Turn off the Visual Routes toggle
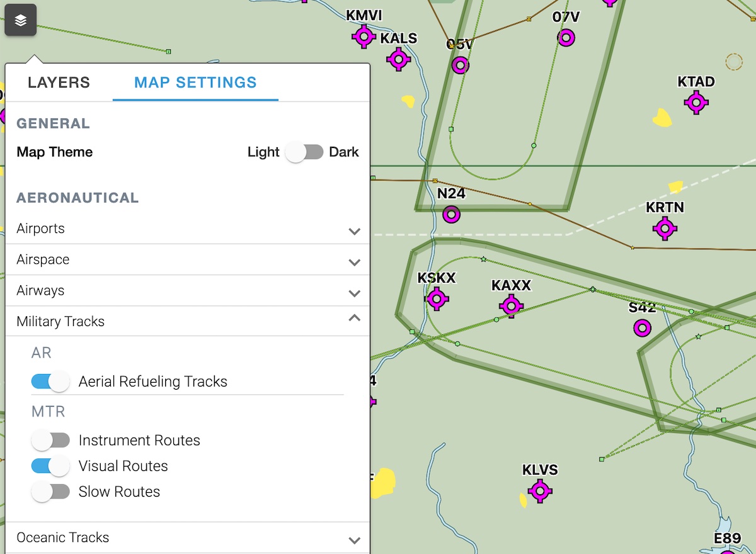The image size is (756, 554). click(50, 466)
